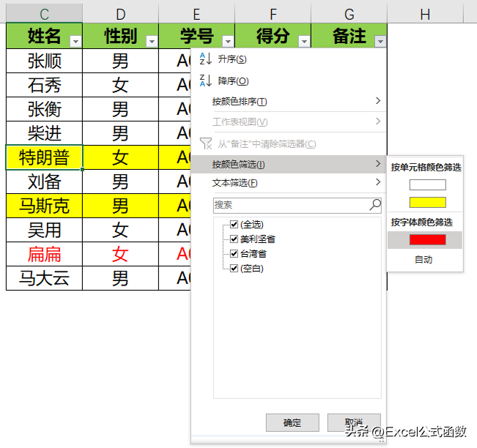
Task: Click the 姓名 header cell
Action: tap(45, 36)
